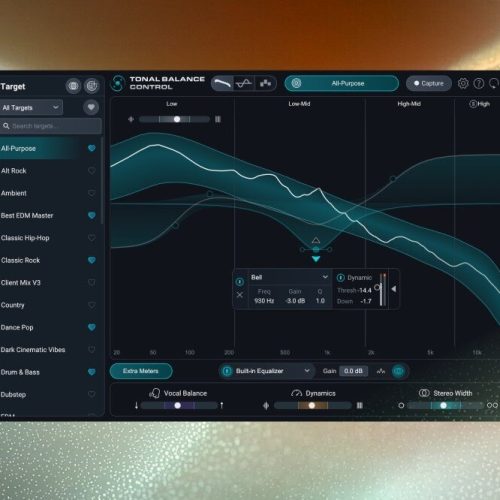Open the settings gear icon
Screen dimensions: 500x500
coord(463,83)
